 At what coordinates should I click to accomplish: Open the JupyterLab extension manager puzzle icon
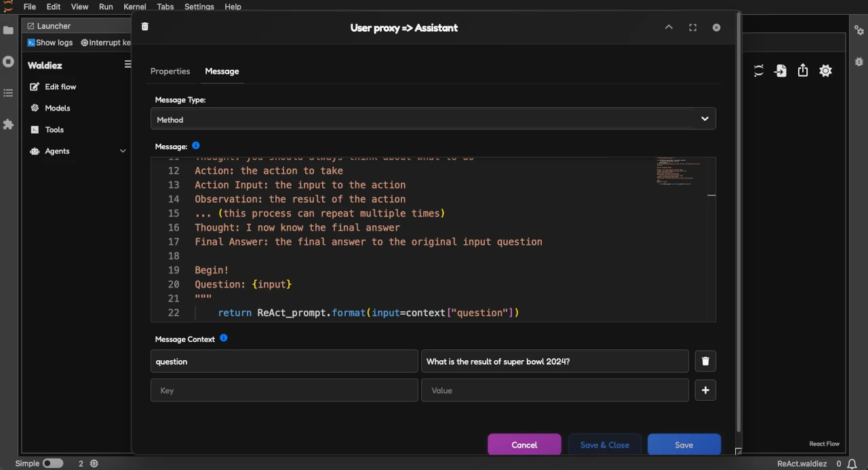click(8, 124)
